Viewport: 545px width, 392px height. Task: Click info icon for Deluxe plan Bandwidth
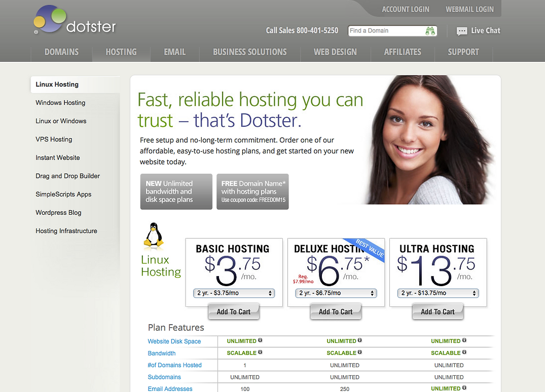(x=360, y=352)
